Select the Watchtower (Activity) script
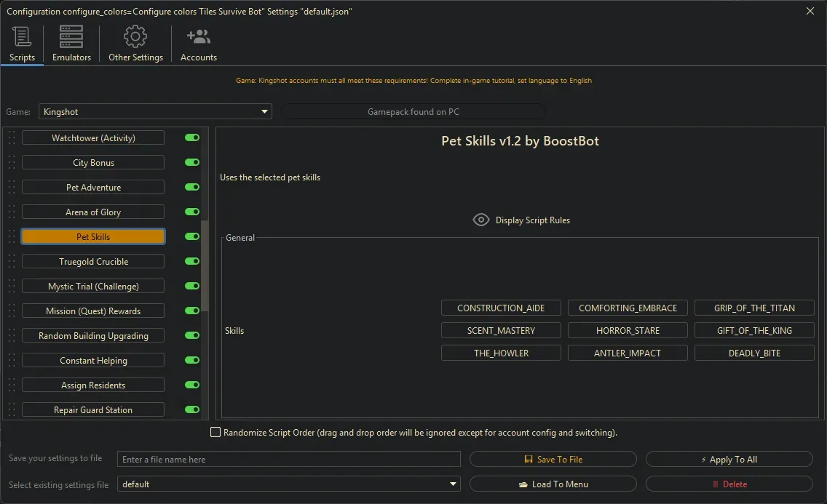 [x=93, y=138]
